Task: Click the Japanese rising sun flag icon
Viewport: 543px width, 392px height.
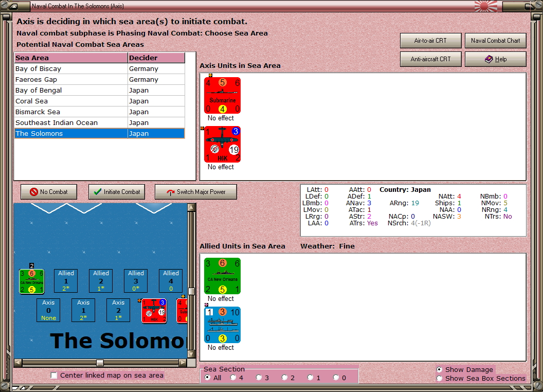Action: pos(485,6)
